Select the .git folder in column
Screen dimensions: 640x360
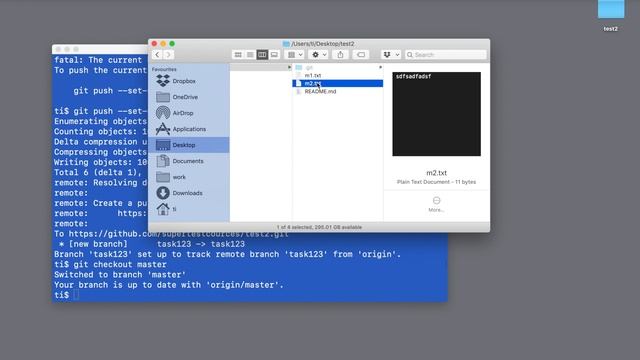click(x=338, y=67)
